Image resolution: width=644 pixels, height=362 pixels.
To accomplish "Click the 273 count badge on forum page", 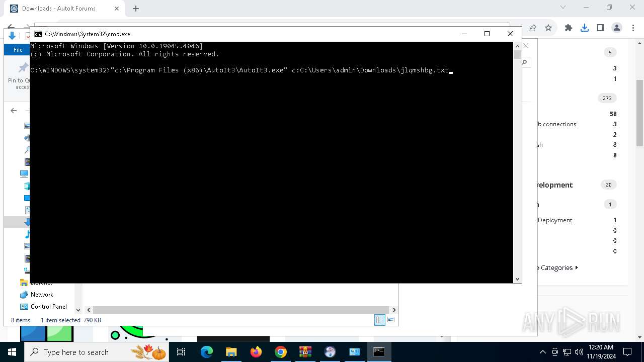I will coord(607,98).
